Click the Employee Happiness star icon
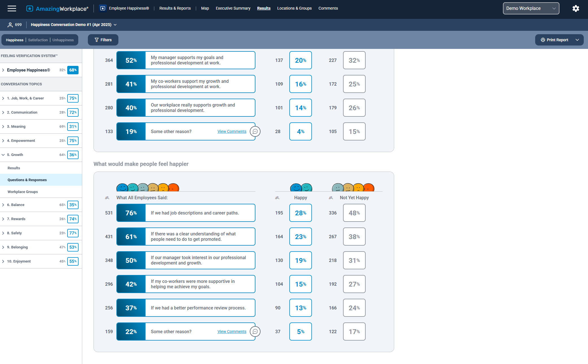This screenshot has width=588, height=364. pyautogui.click(x=103, y=8)
